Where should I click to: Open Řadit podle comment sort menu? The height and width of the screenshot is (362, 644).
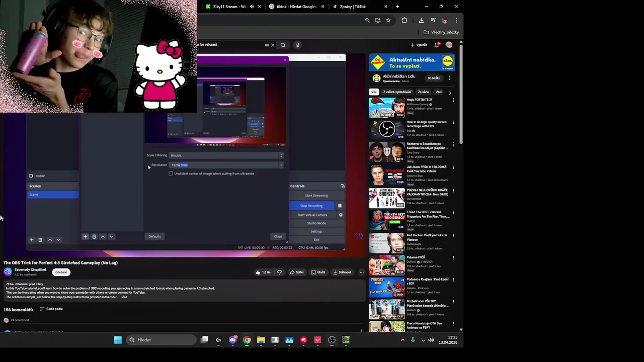point(51,309)
